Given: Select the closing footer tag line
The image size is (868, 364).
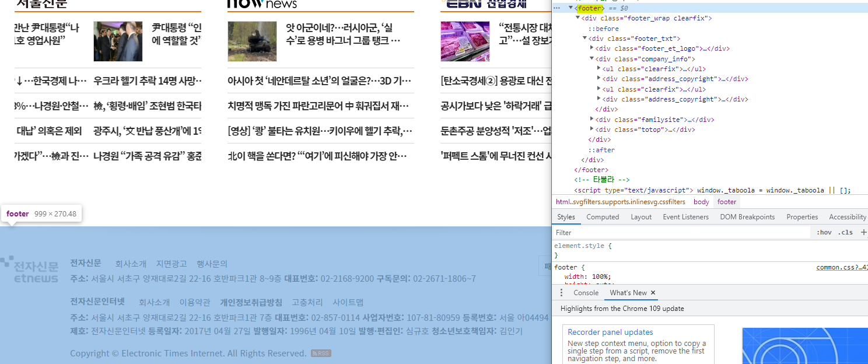Looking at the screenshot, I should point(591,170).
